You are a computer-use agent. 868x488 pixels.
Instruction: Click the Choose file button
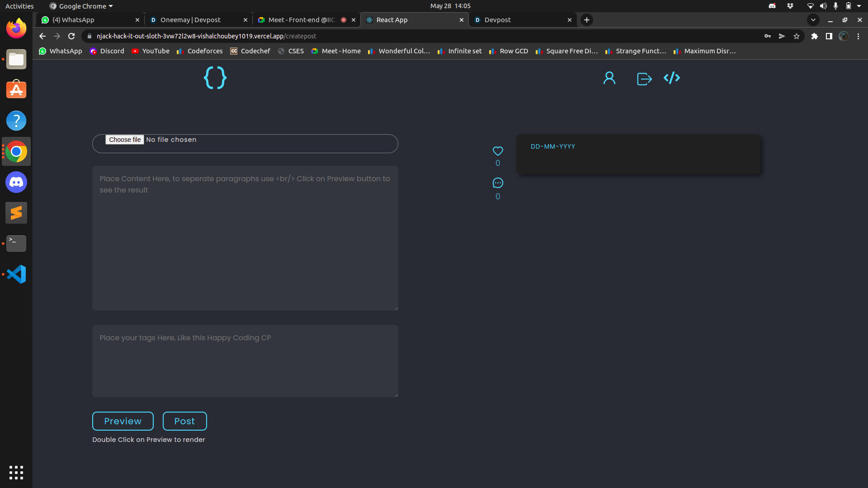[125, 140]
